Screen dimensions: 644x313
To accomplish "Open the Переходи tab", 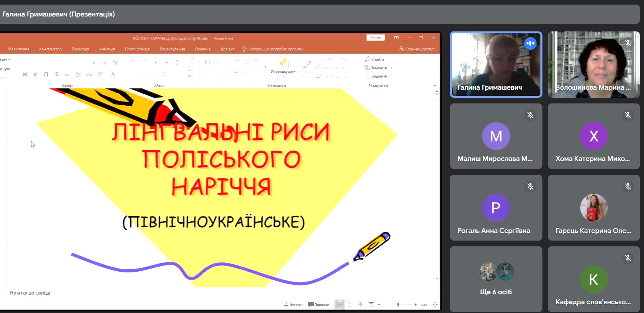I will click(80, 49).
